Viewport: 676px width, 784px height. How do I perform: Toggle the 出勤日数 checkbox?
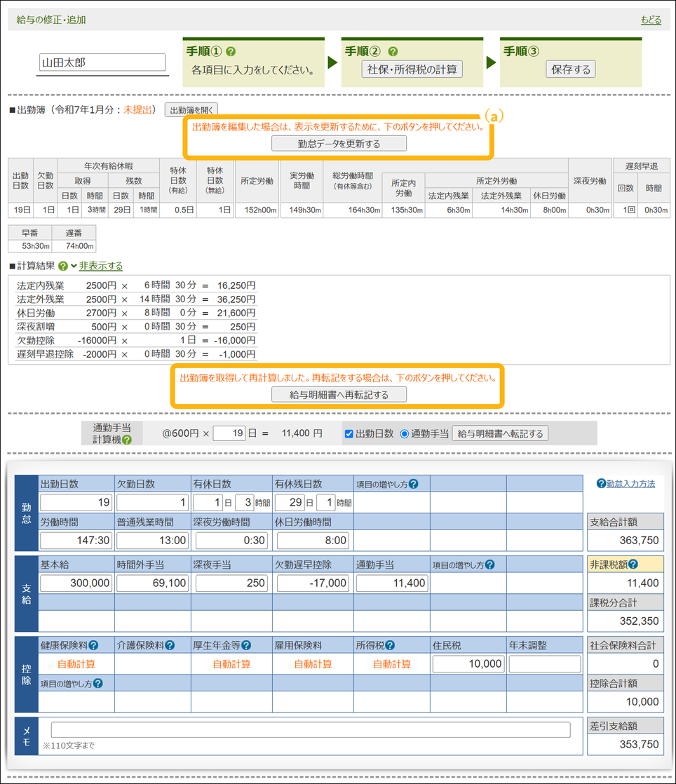[x=349, y=434]
